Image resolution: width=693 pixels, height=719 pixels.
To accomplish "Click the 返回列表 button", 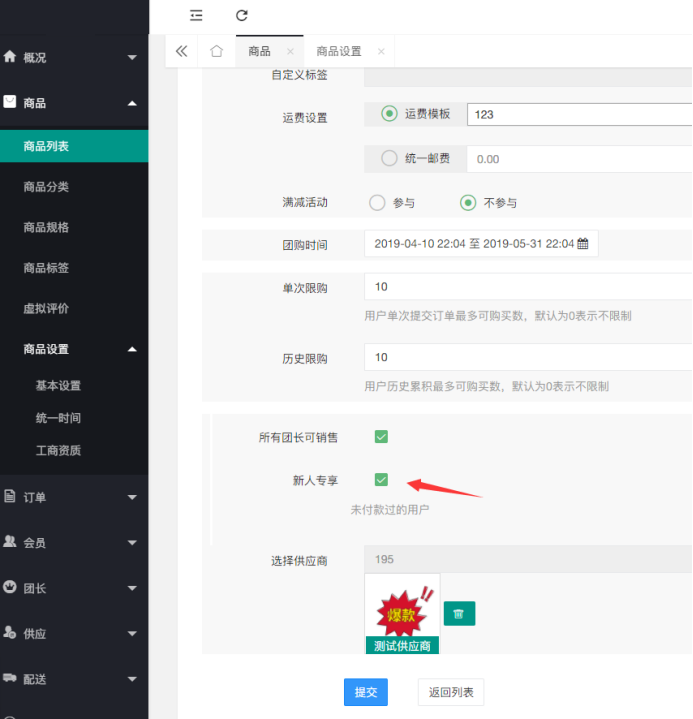I will click(450, 692).
